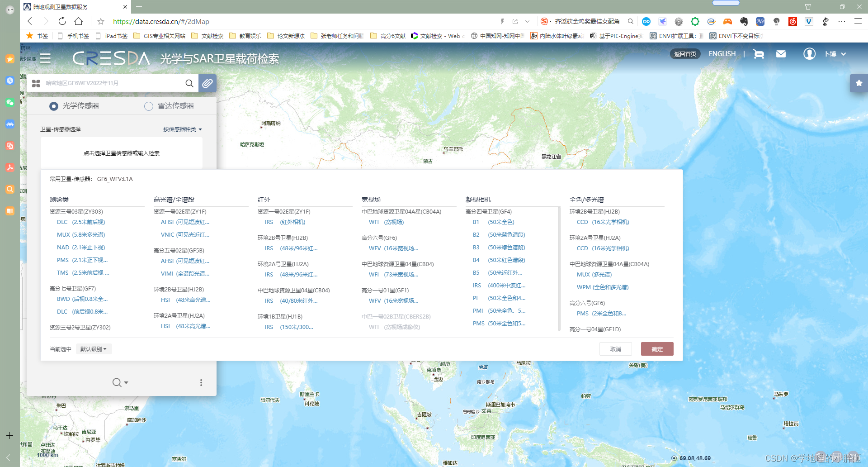
Task: Bookmark this page with the star icon
Action: [101, 21]
